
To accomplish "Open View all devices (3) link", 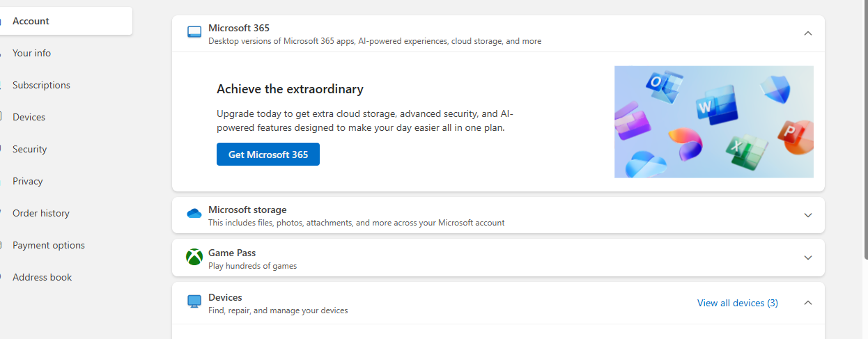I will 738,303.
